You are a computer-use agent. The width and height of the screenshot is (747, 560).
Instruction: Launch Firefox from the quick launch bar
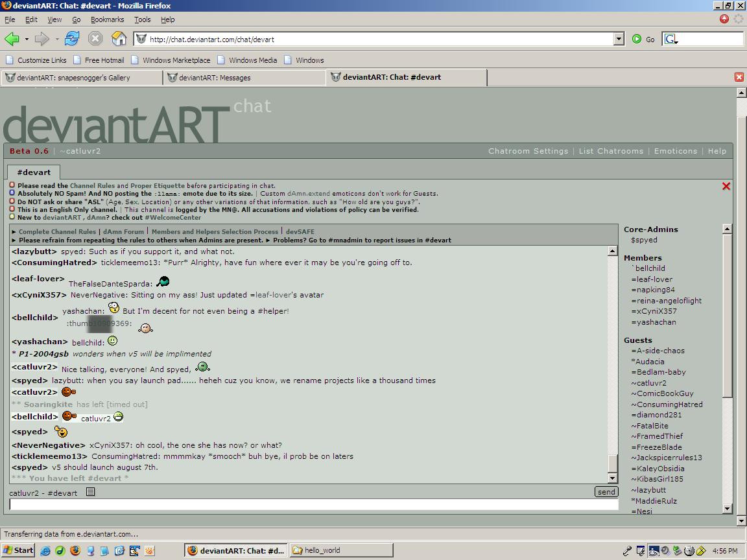75,550
